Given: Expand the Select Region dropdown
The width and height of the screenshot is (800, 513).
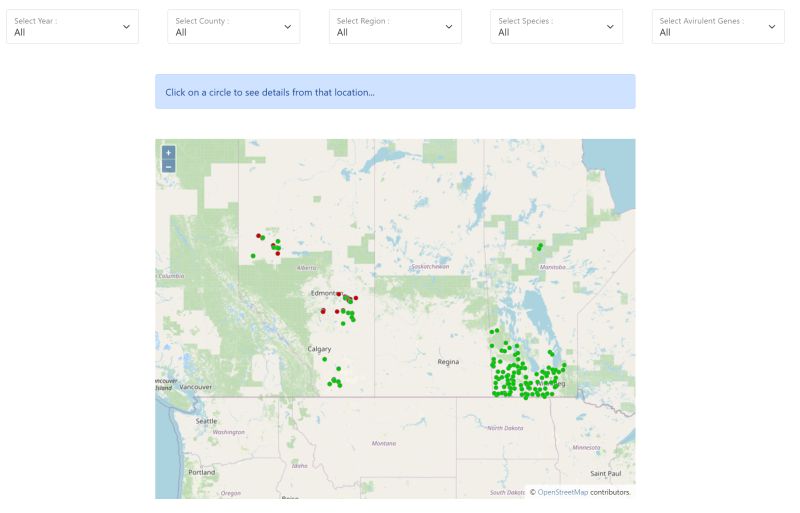Looking at the screenshot, I should click(395, 27).
